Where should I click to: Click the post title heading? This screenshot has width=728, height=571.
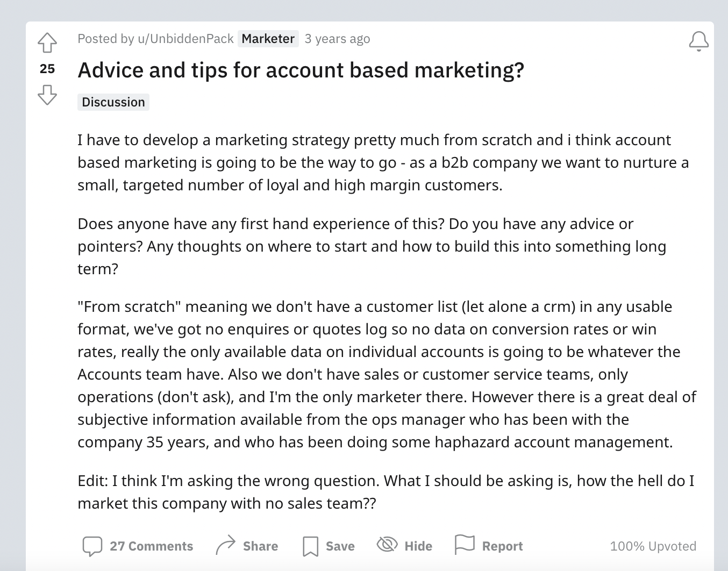(301, 70)
